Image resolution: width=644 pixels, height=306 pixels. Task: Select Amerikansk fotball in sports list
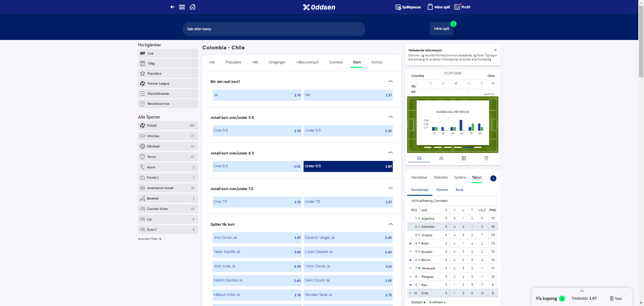pos(168,188)
